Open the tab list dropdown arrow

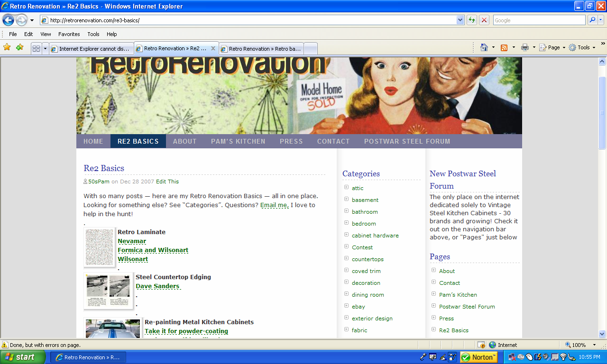point(45,48)
